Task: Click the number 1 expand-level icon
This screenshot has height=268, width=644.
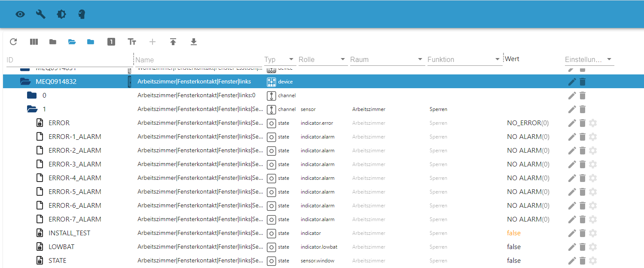Action: point(111,42)
